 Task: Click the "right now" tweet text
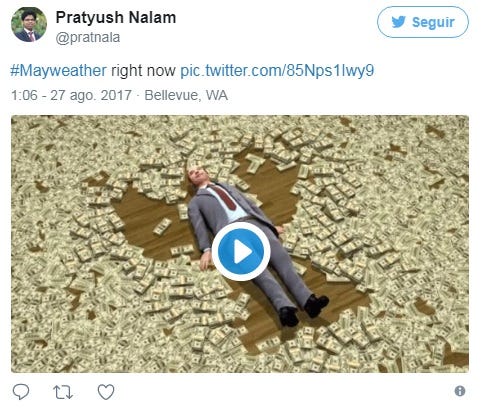pyautogui.click(x=143, y=71)
